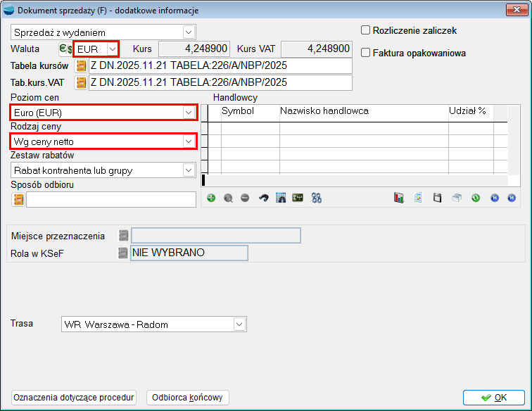Click the grey minus remove icon
This screenshot has width=532, height=411.
(x=245, y=198)
